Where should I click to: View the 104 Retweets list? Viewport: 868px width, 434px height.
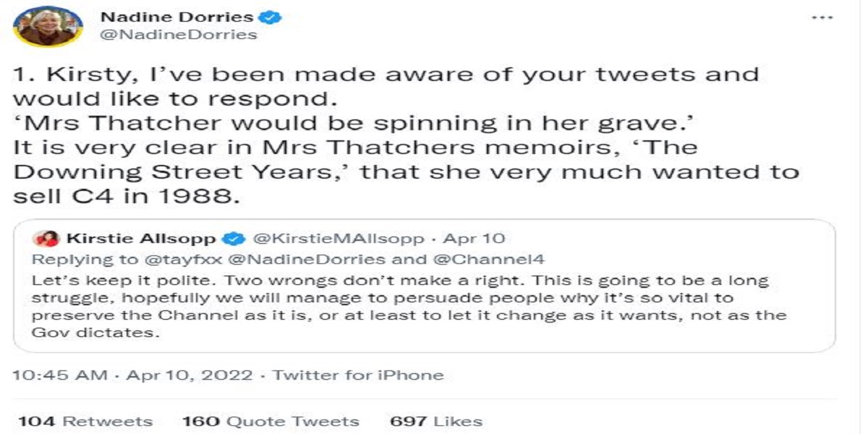coord(85,421)
